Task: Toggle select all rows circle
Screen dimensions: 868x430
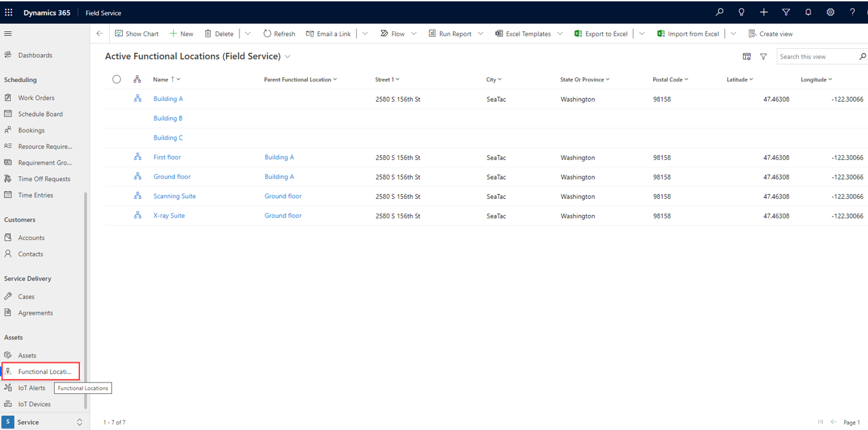Action: 117,79
